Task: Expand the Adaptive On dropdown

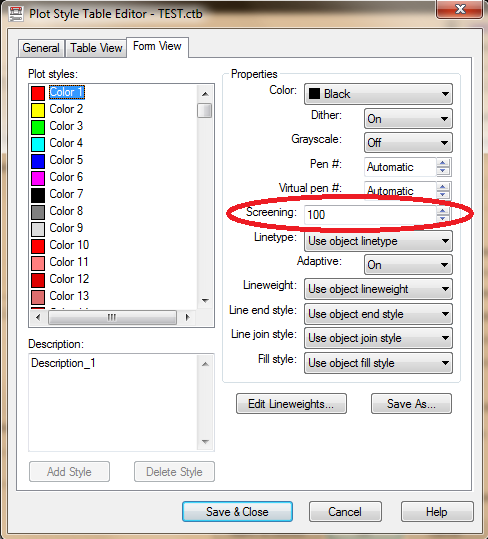Action: click(408, 265)
